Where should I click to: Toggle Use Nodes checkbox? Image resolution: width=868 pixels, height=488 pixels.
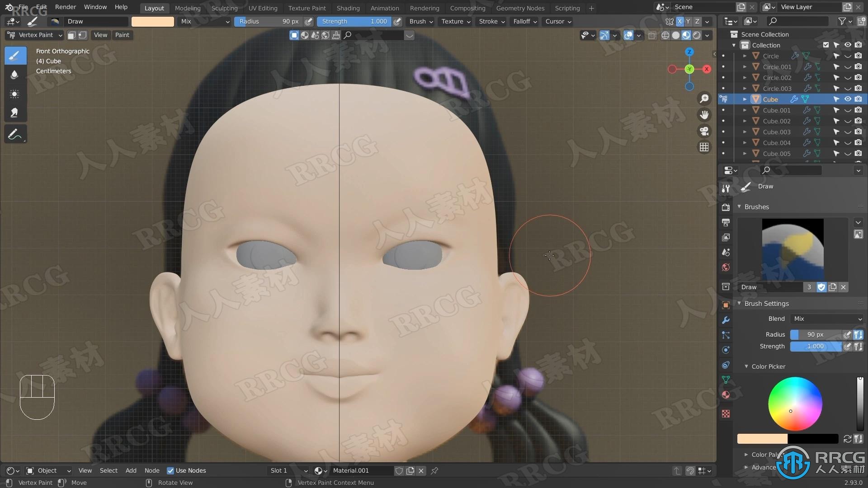(x=169, y=470)
